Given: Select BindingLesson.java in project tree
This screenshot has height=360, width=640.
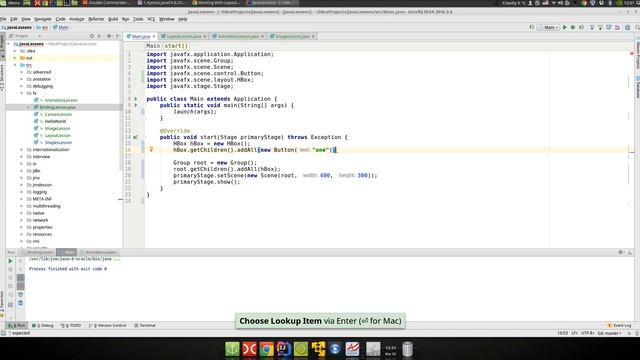Looking at the screenshot, I should (57, 107).
